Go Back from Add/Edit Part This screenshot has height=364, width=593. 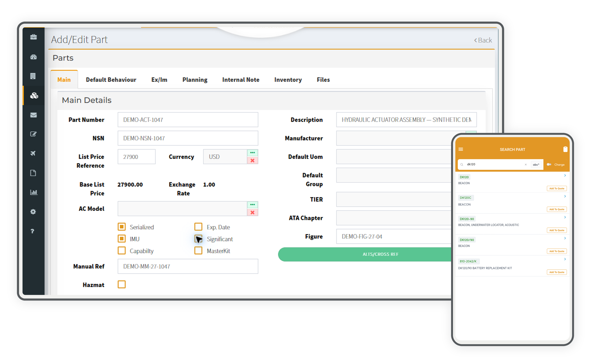point(483,40)
